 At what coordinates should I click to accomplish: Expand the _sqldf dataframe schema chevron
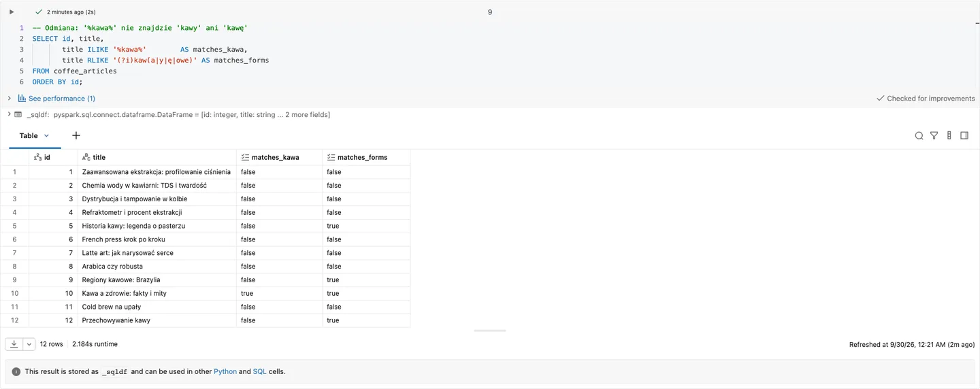(x=8, y=115)
